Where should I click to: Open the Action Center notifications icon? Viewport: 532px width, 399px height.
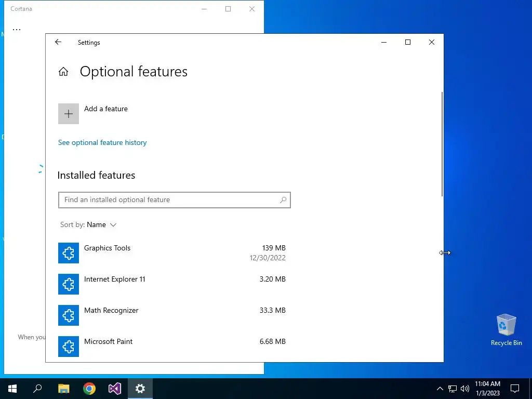coord(515,389)
